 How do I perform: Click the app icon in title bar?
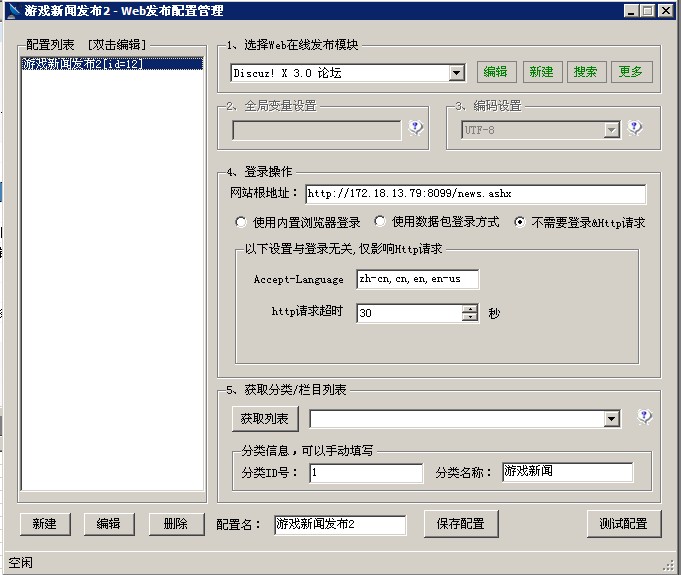(x=13, y=10)
